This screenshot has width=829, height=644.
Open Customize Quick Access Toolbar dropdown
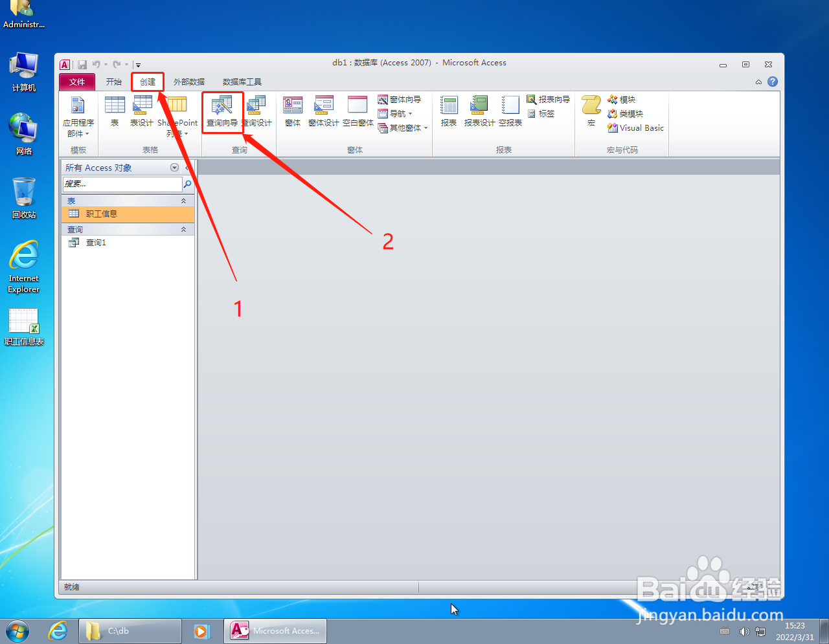coord(138,65)
